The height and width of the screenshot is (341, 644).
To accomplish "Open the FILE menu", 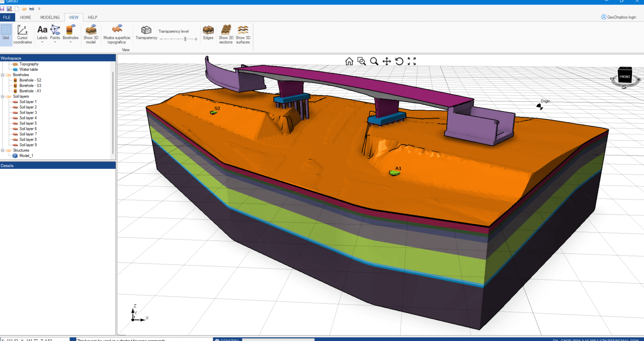I will pos(7,18).
